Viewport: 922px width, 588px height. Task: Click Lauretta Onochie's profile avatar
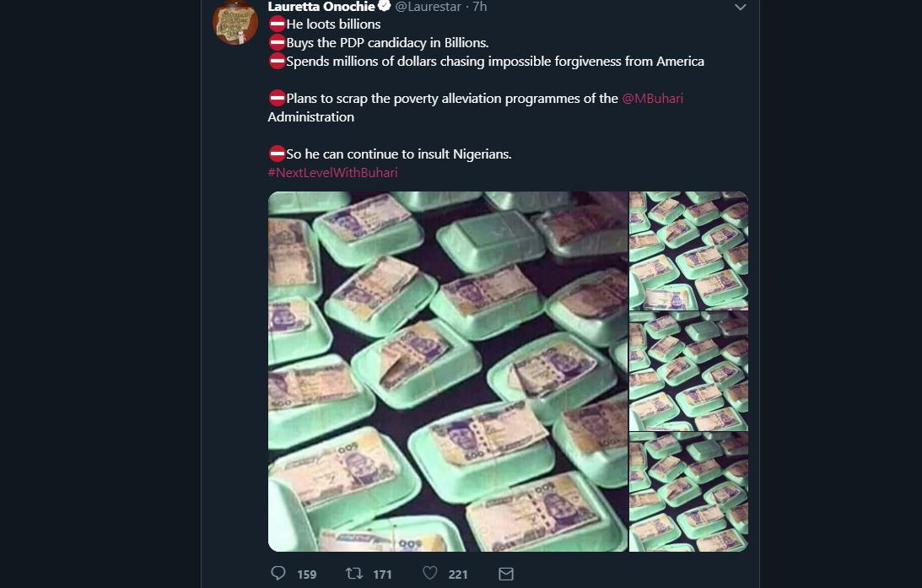point(235,22)
